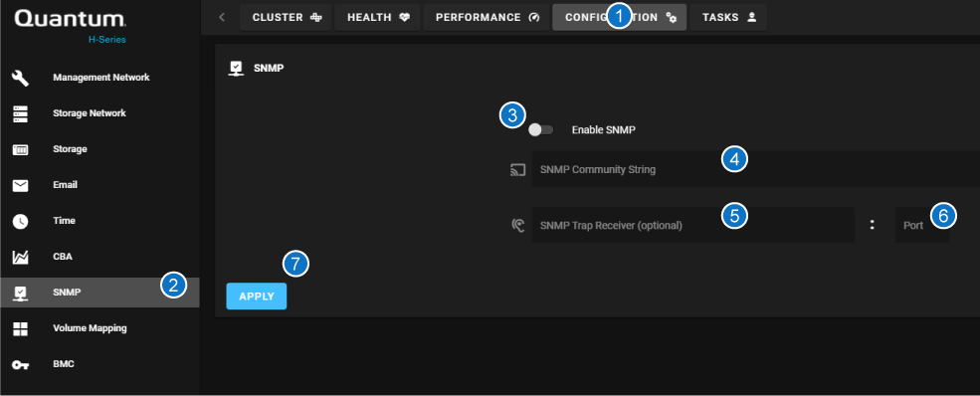This screenshot has height=396, width=980.
Task: Focus the SNMP Trap Receiver field
Action: click(x=693, y=226)
